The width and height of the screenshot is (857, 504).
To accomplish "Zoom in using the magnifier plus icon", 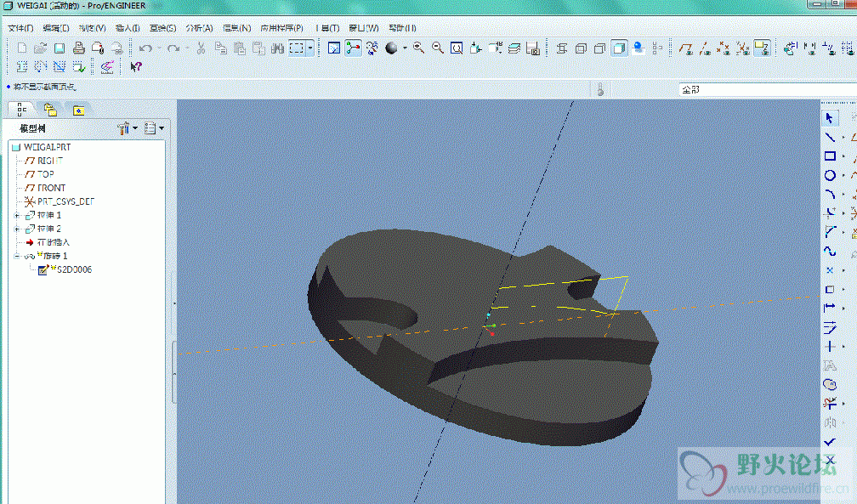I will pos(419,48).
